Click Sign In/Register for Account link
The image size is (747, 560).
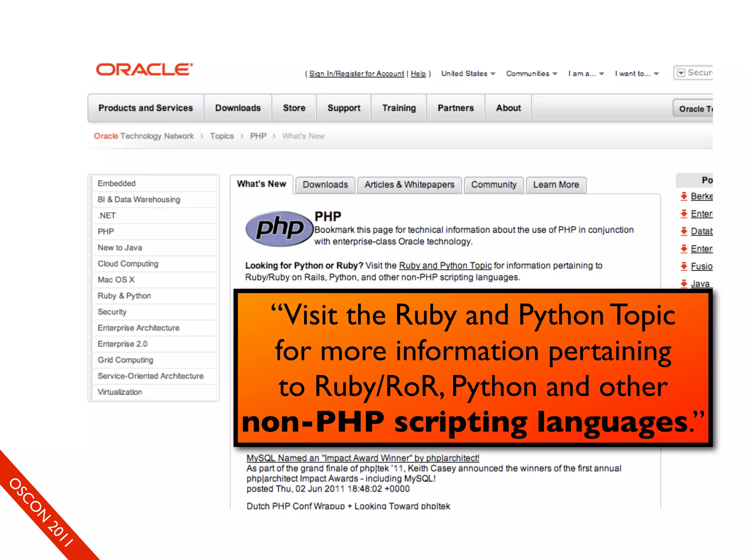pyautogui.click(x=357, y=74)
